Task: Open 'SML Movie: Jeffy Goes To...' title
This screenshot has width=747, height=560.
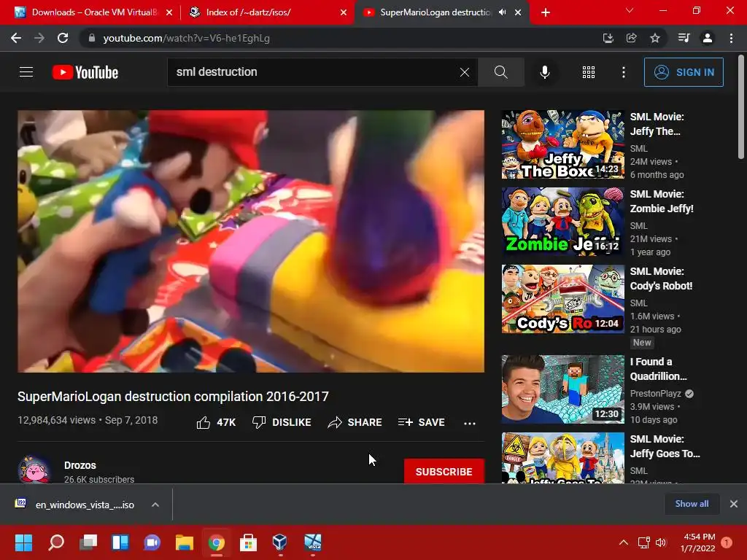Action: click(x=665, y=446)
